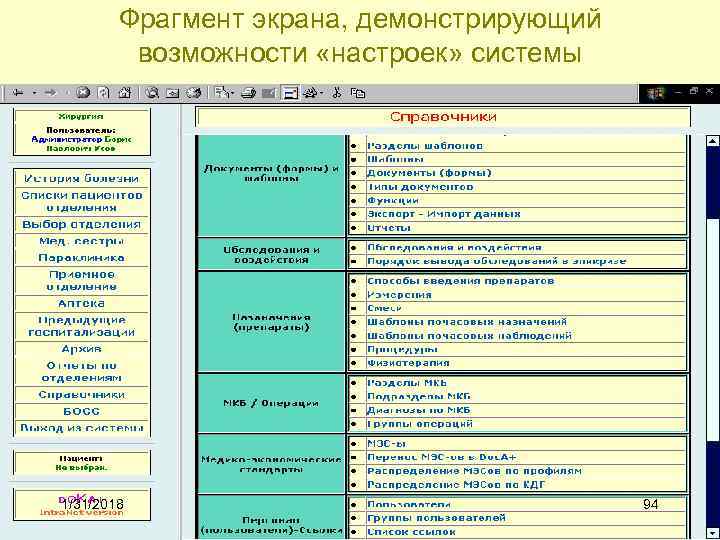Open the Подразделы МКБ link
The width and height of the screenshot is (720, 540).
pyautogui.click(x=419, y=396)
